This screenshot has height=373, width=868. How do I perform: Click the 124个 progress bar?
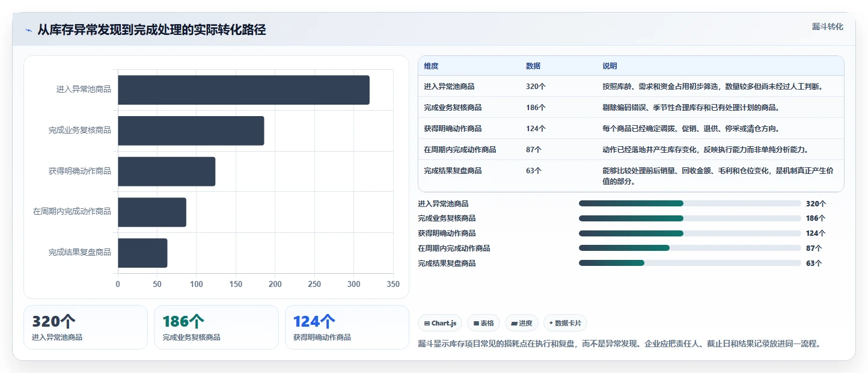click(690, 233)
